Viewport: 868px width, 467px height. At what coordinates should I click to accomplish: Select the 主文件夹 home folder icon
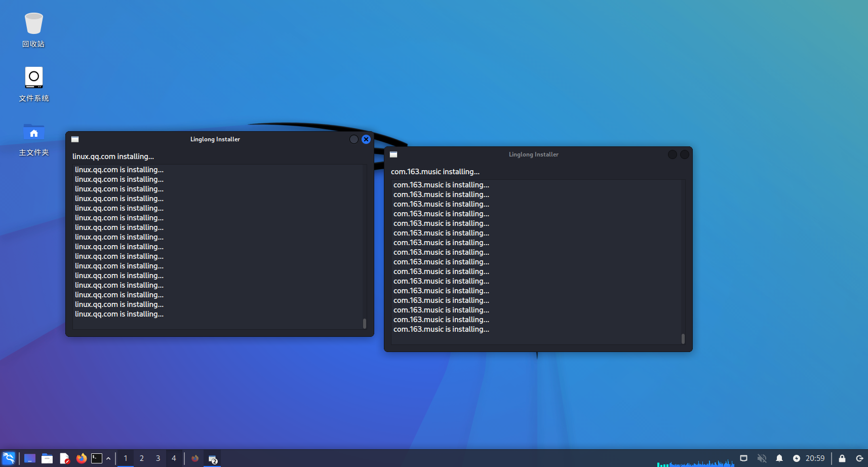coord(33,139)
